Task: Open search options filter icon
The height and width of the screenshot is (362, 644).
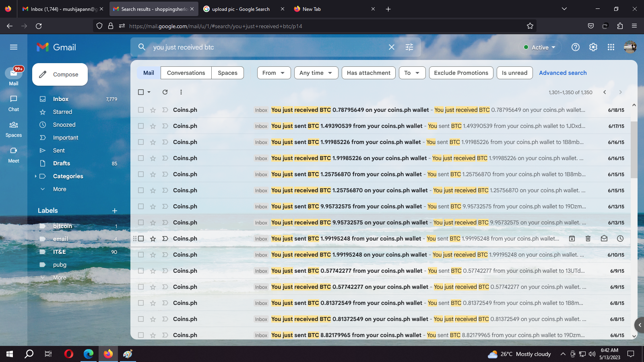Action: pos(409,47)
